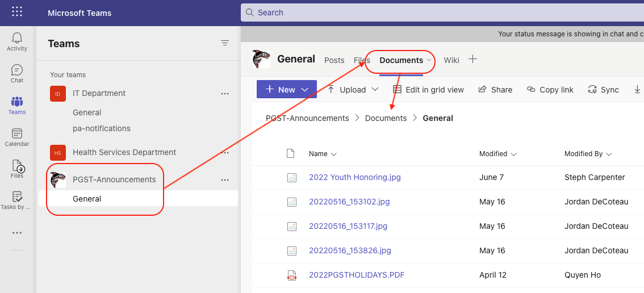Select the IT Department team name

99,93
